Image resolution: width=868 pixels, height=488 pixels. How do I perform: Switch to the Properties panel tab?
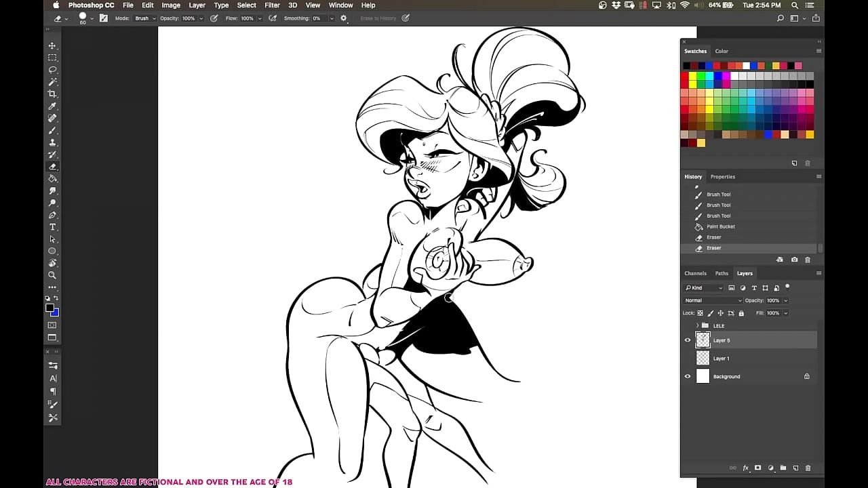click(722, 177)
